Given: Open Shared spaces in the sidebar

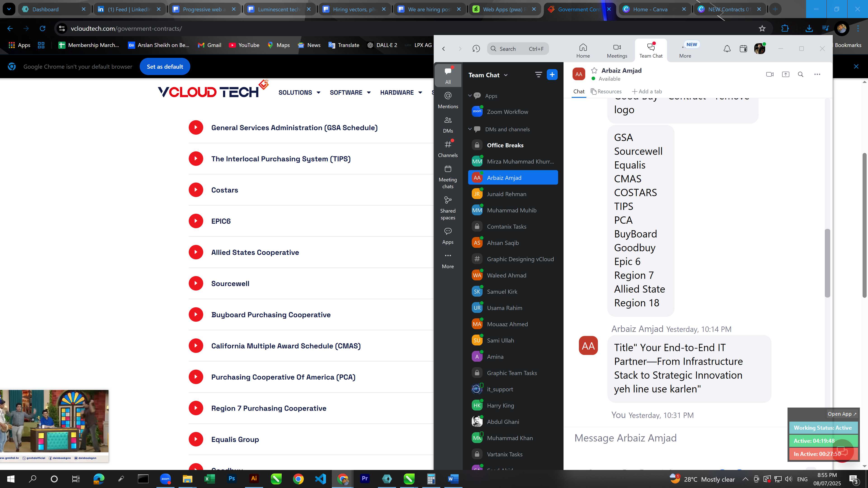Looking at the screenshot, I should pos(448,208).
